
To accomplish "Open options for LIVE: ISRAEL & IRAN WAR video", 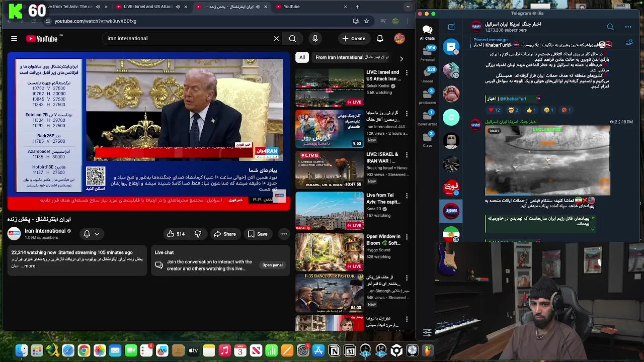I will (407, 154).
